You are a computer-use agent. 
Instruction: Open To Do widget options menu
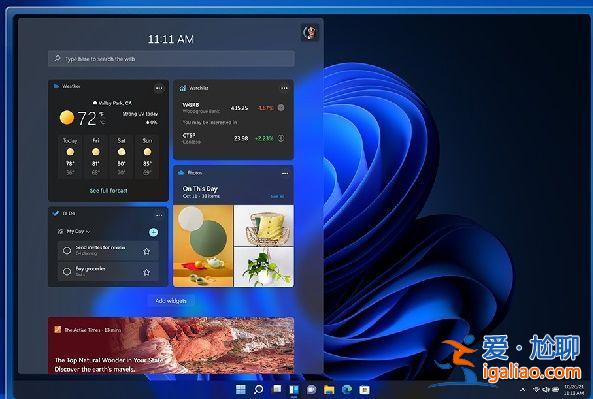(159, 215)
